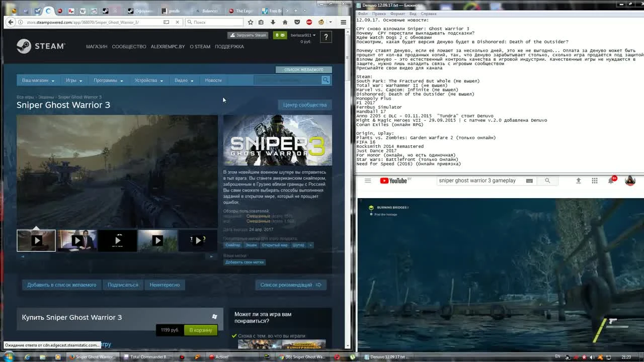The height and width of the screenshot is (362, 644).
Task: Click the YouTube search input field
Action: pos(478,180)
